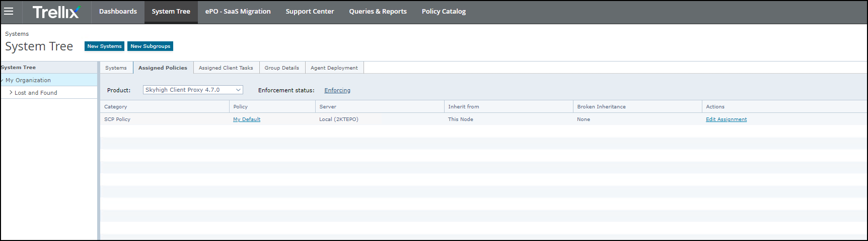
Task: Open the Policy Catalog
Action: [x=444, y=12]
